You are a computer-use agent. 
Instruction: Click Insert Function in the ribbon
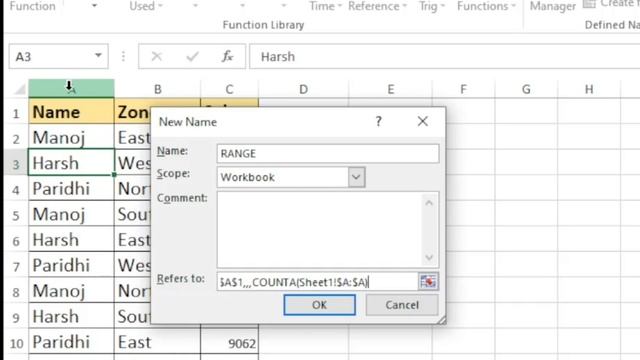(x=32, y=7)
